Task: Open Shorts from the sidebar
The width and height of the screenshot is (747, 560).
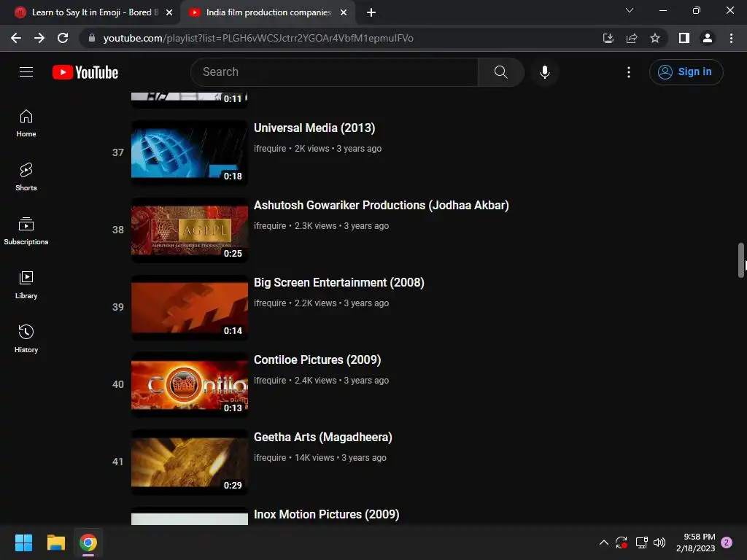Action: (x=26, y=177)
